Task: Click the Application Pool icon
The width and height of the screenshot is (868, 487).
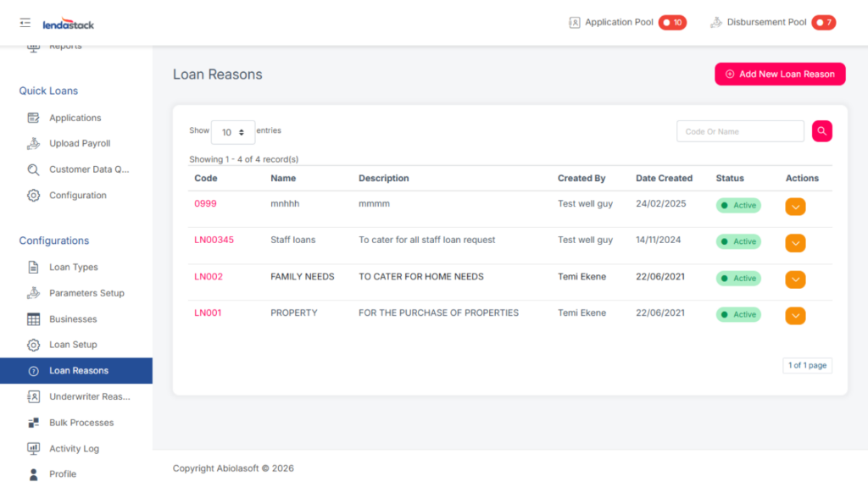Action: pos(575,23)
